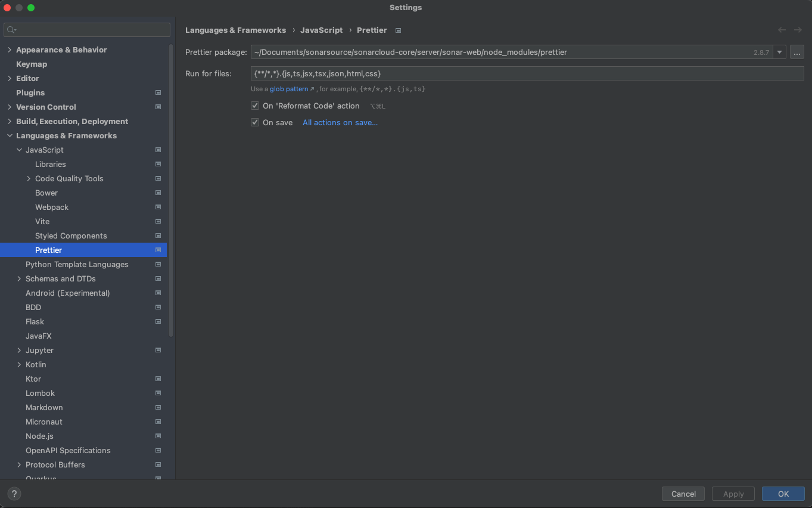Click project-level icon next to Version Control
812x508 pixels.
pos(158,107)
